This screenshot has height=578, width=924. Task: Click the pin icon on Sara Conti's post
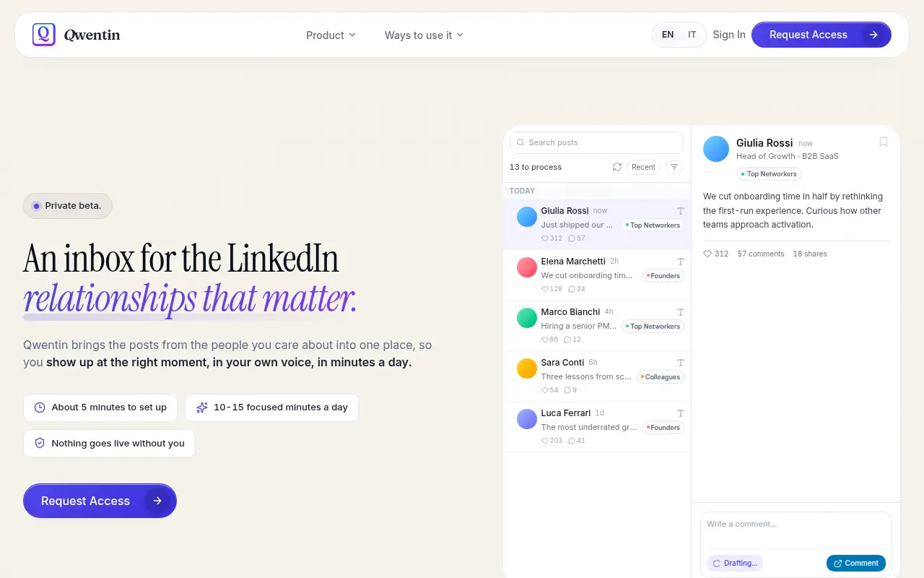[x=680, y=363]
